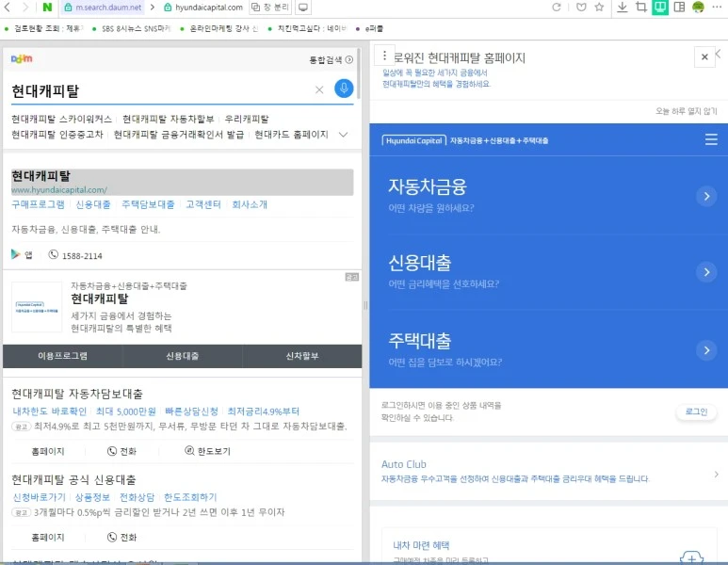Start the screen capture crop icon

coord(641,8)
